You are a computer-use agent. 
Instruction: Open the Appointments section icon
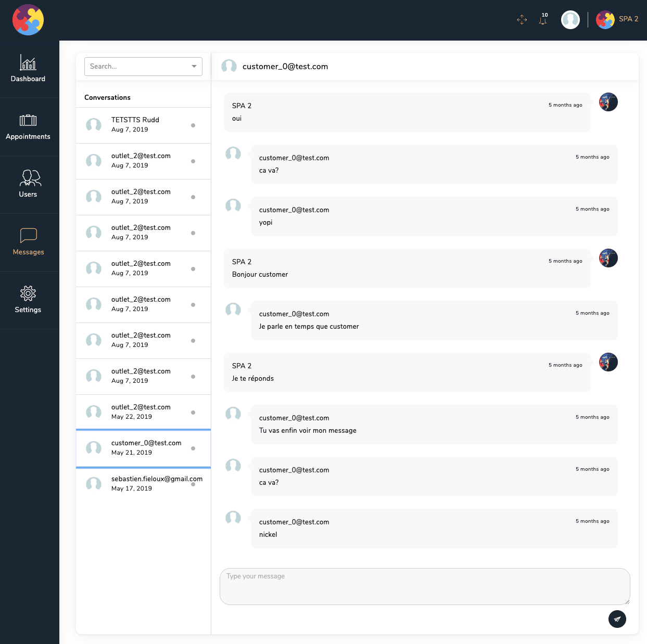tap(28, 120)
